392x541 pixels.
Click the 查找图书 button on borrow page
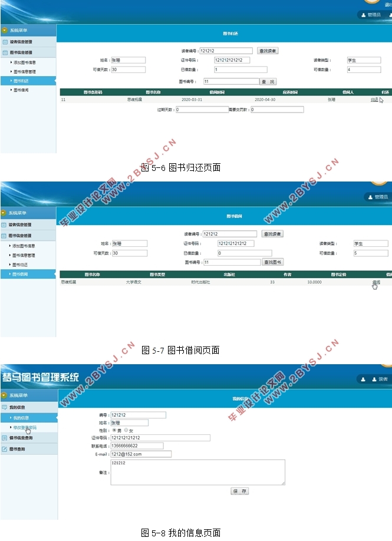273,262
